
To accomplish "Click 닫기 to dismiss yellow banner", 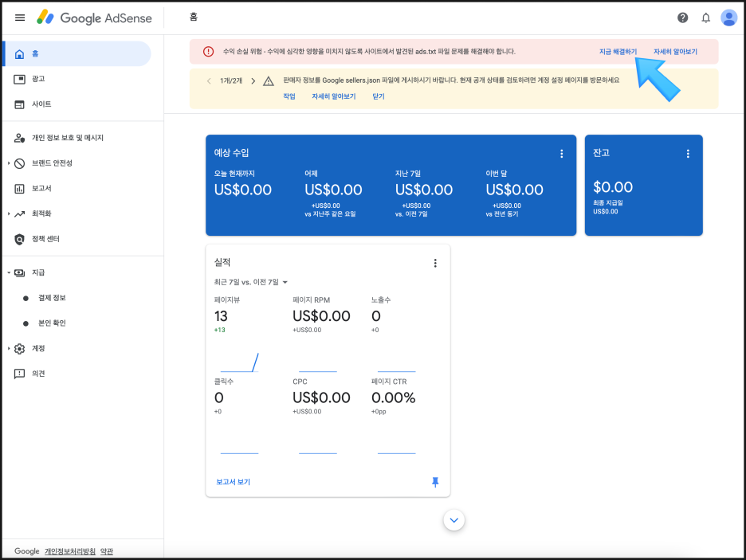I will [379, 96].
